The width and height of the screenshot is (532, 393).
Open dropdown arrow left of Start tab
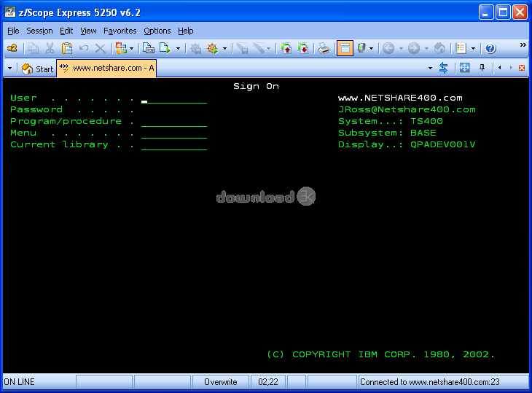coord(10,69)
